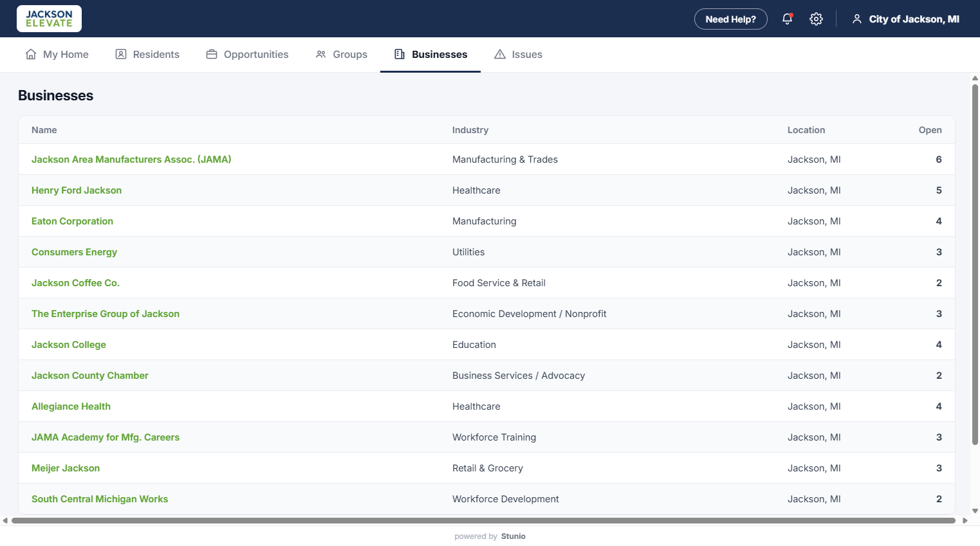Click Economic Development / Nonprofit cell
The image size is (980, 546).
[530, 314]
